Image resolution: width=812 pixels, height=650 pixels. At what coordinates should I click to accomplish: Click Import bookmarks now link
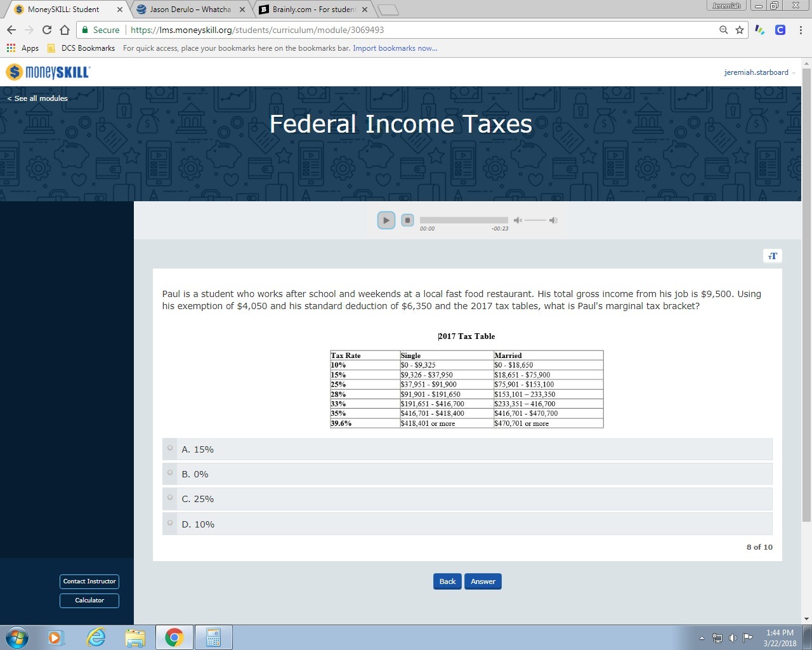[395, 48]
